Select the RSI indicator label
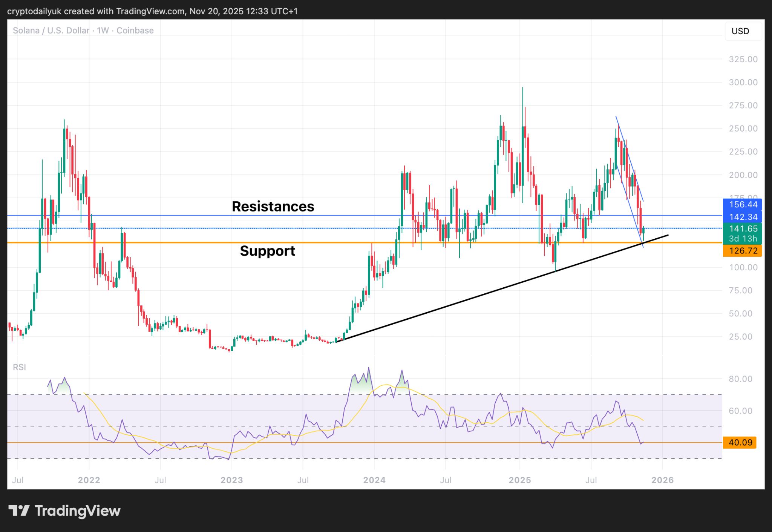Viewport: 772px width, 532px height. pyautogui.click(x=19, y=367)
